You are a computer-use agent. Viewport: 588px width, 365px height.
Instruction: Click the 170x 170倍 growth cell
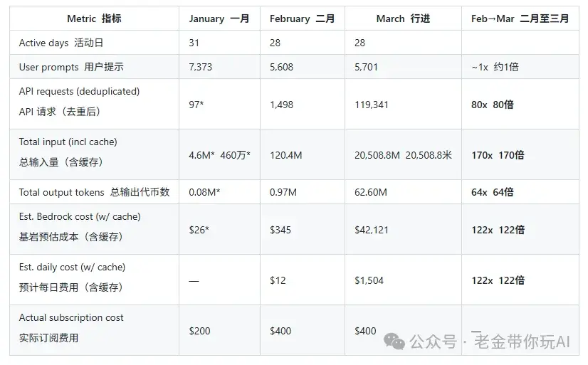[x=498, y=155]
